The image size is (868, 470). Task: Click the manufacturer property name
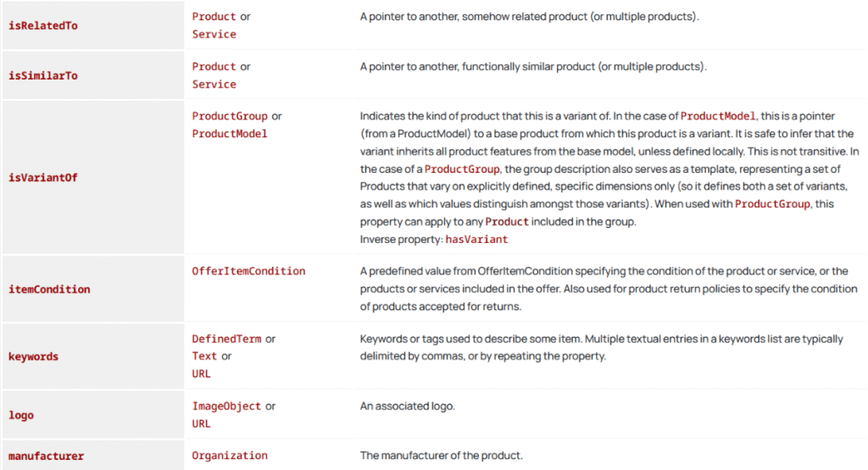point(47,456)
